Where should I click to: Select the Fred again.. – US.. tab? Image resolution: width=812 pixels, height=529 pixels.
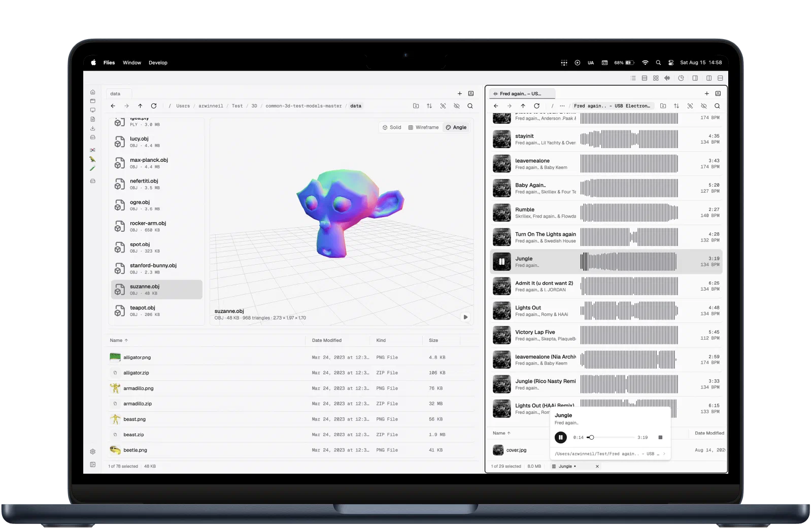(522, 94)
